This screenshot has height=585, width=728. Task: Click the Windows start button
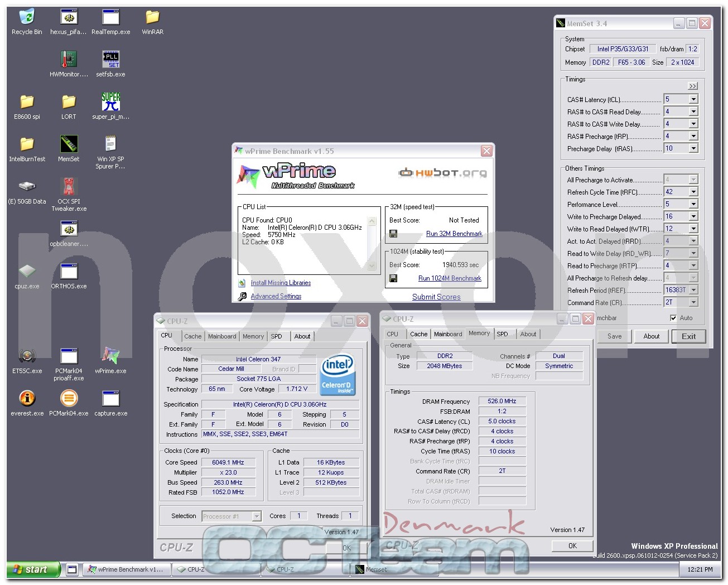pyautogui.click(x=33, y=569)
